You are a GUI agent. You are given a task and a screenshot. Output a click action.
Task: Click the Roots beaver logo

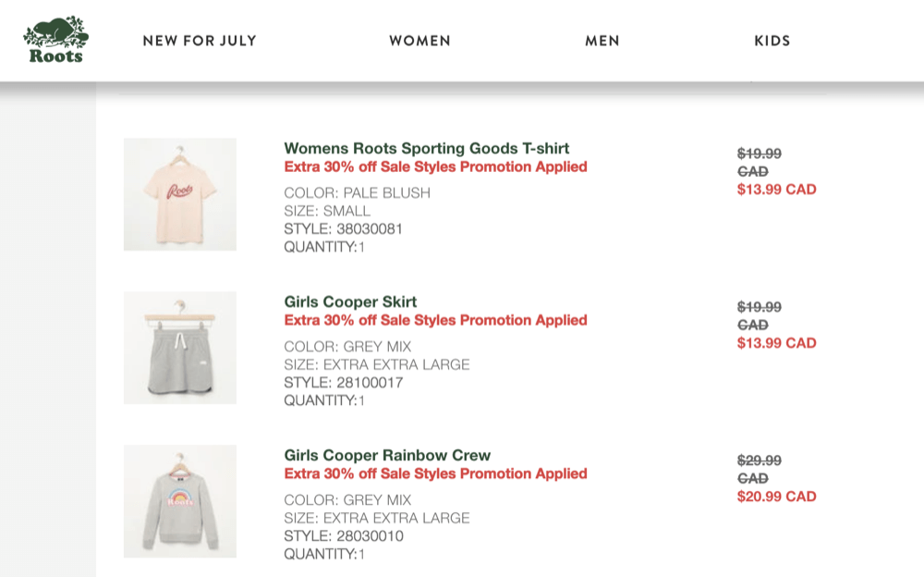coord(55,40)
